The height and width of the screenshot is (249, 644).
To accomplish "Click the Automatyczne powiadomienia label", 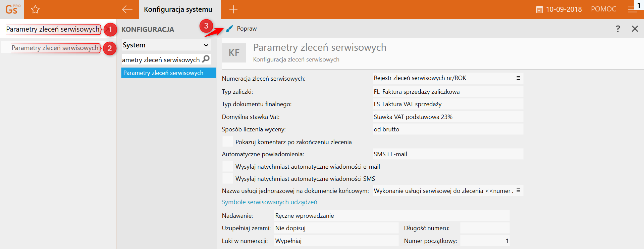I will pyautogui.click(x=263, y=154).
